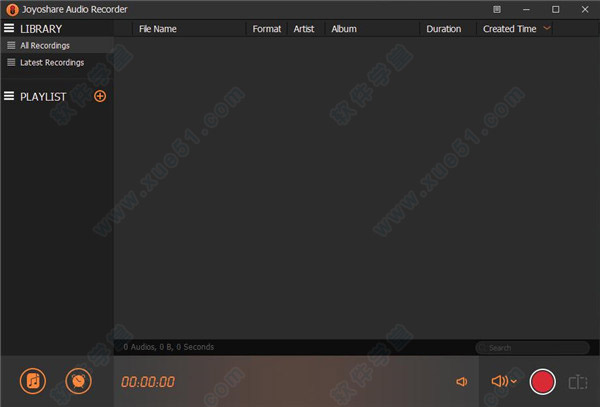Click the Joyoshare app logo icon

(x=12, y=10)
